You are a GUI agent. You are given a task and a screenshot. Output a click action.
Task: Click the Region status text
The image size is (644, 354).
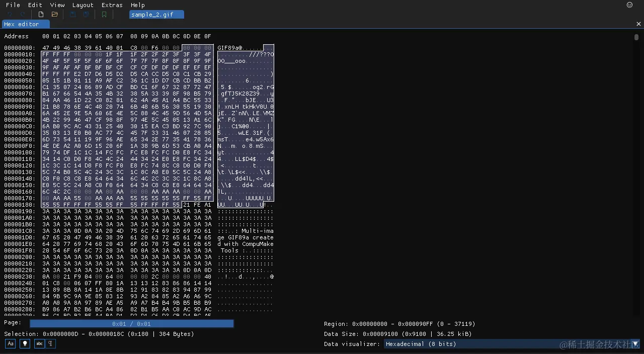399,324
